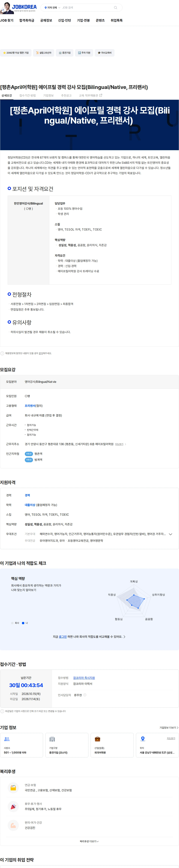Image resolution: width=179 pixels, height=868 pixels.
Task: Open 지도보기 next to work address
Action: [x=119, y=444]
